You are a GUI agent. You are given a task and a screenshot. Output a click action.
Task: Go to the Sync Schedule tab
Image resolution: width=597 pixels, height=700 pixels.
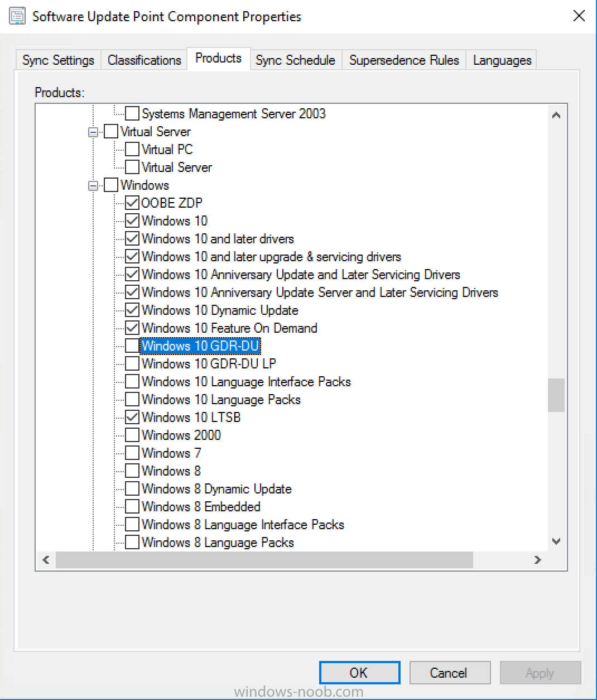(x=295, y=60)
